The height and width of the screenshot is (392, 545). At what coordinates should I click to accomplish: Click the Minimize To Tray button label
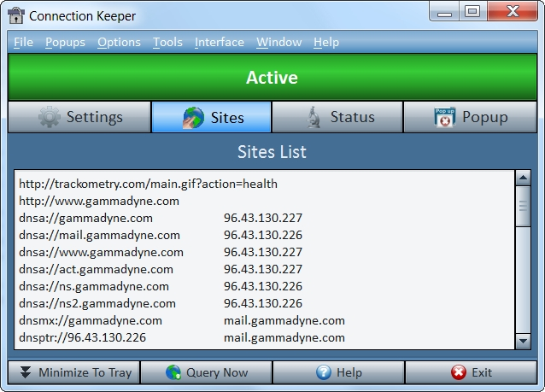[x=85, y=372]
